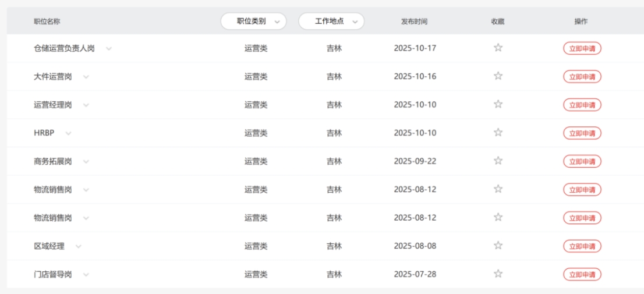Image resolution: width=644 pixels, height=294 pixels.
Task: Favorite the 大件运营岗 position
Action: click(498, 76)
